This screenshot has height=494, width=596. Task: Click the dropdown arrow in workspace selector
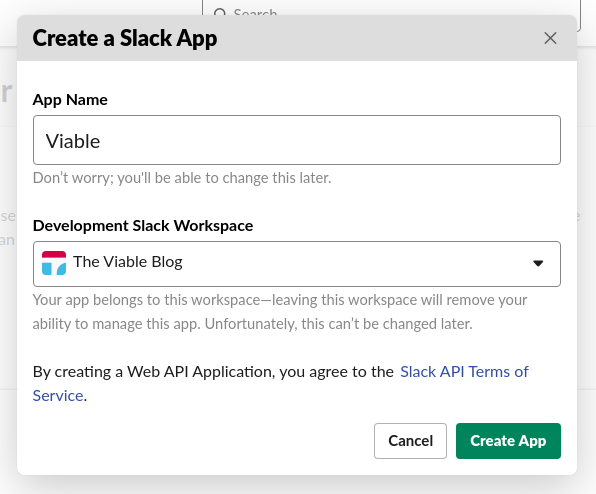click(x=538, y=263)
